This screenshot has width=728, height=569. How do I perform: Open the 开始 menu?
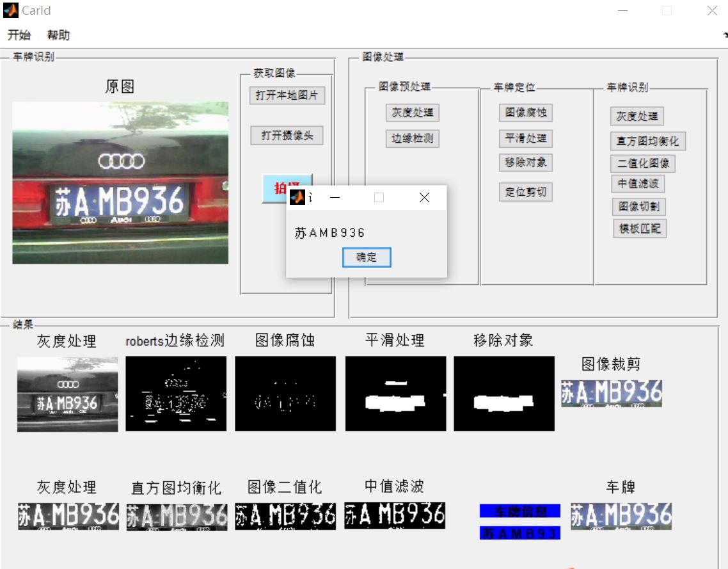coord(18,35)
